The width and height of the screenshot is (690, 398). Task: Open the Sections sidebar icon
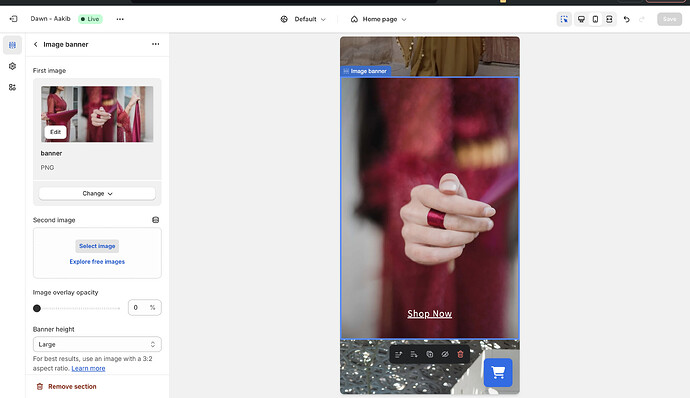[x=12, y=45]
